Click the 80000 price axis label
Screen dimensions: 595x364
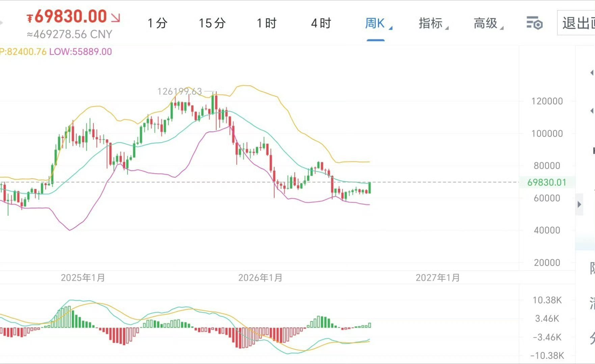[547, 165]
